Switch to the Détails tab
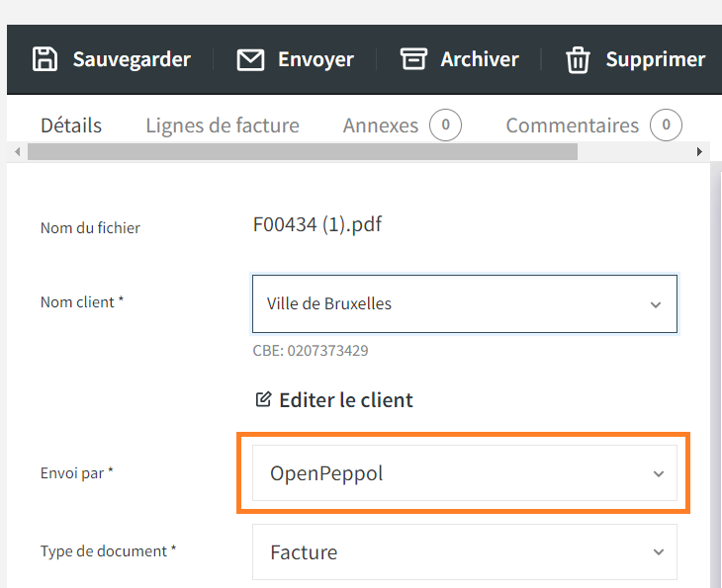Viewport: 722px width, 588px height. [x=71, y=126]
